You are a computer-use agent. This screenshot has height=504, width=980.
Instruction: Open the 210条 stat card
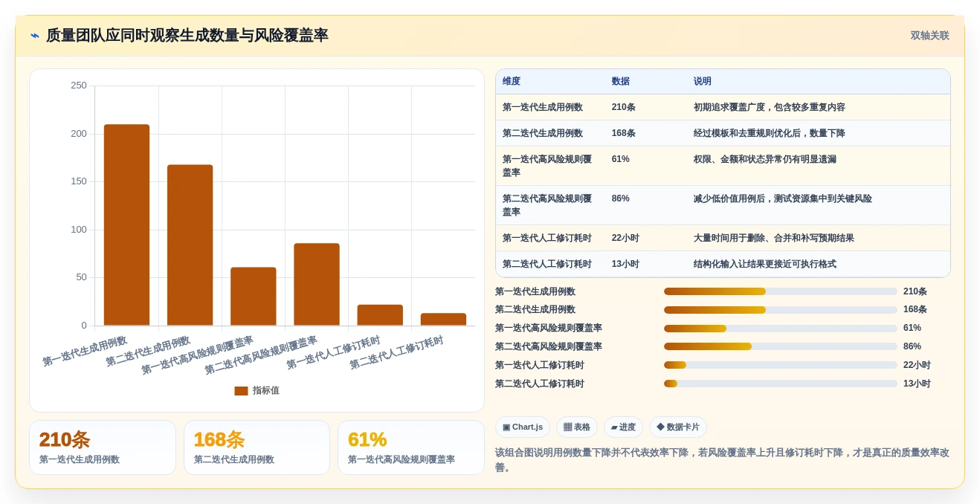103,448
